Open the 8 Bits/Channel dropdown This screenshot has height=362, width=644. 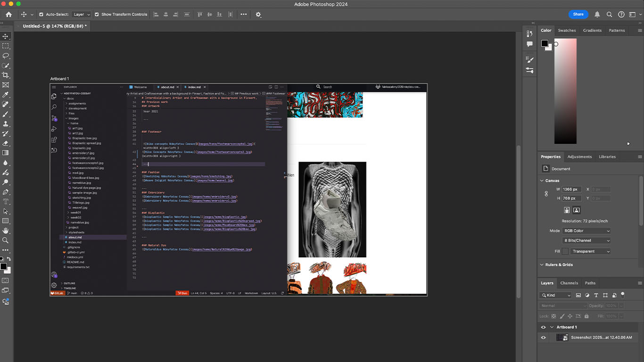tap(586, 240)
